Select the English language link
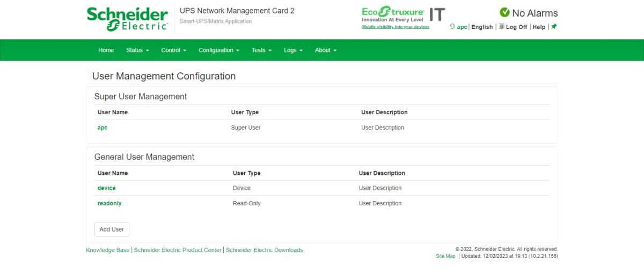This screenshot has width=644, height=274. [482, 27]
